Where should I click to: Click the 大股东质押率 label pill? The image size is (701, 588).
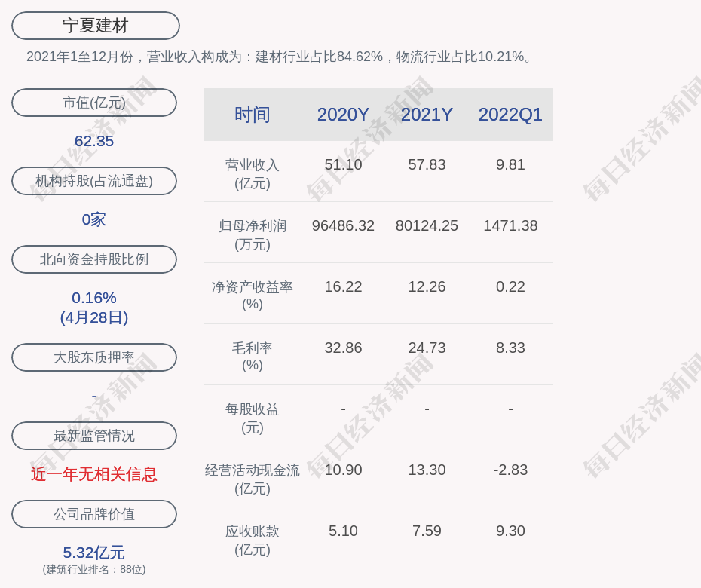pos(94,357)
